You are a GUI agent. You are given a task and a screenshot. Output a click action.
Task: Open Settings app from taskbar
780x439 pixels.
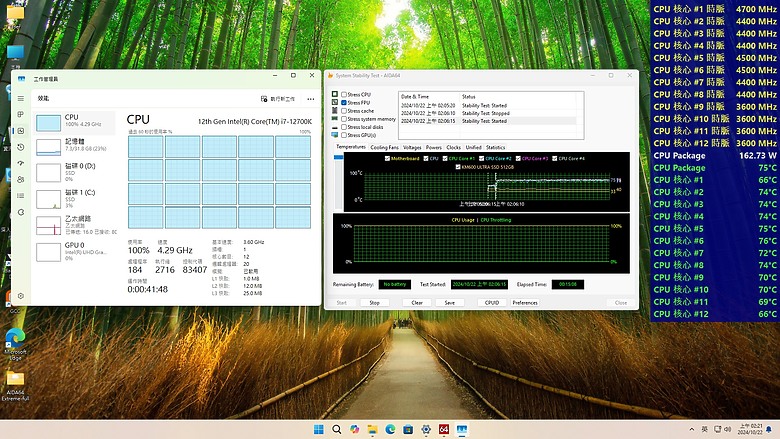tap(426, 430)
